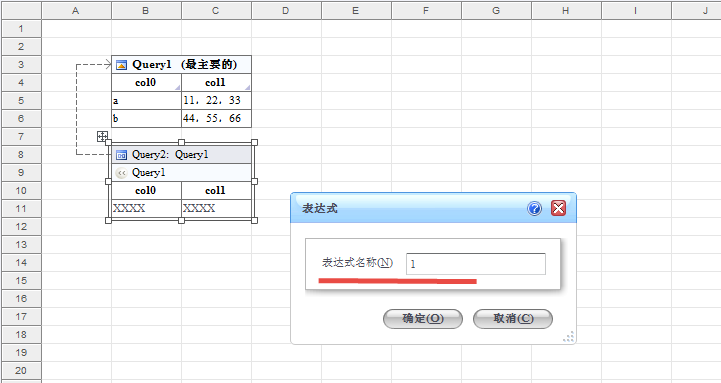Click the Query2 query icon

[121, 155]
